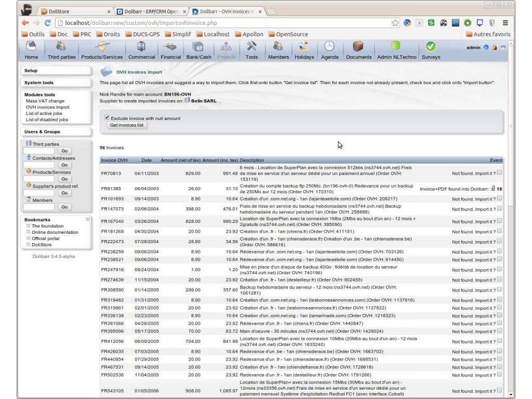Open PDF icon of invoice FR81385
The height and width of the screenshot is (399, 532).
(x=493, y=188)
